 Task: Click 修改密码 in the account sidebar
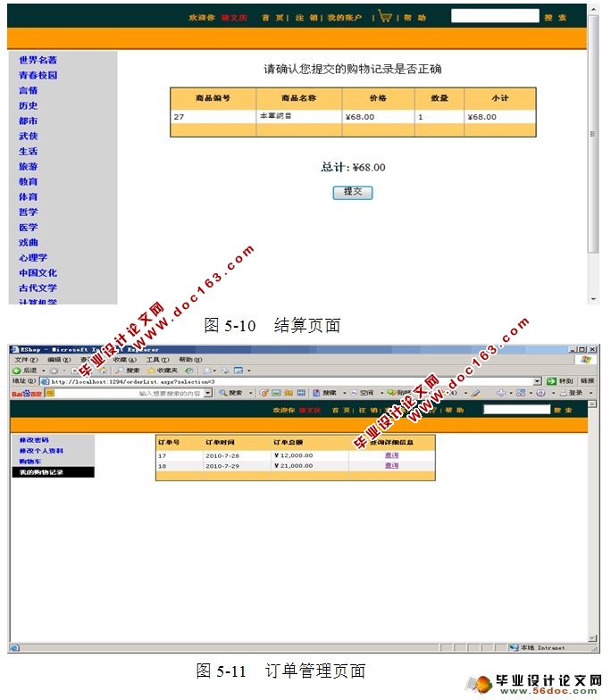coord(34,439)
